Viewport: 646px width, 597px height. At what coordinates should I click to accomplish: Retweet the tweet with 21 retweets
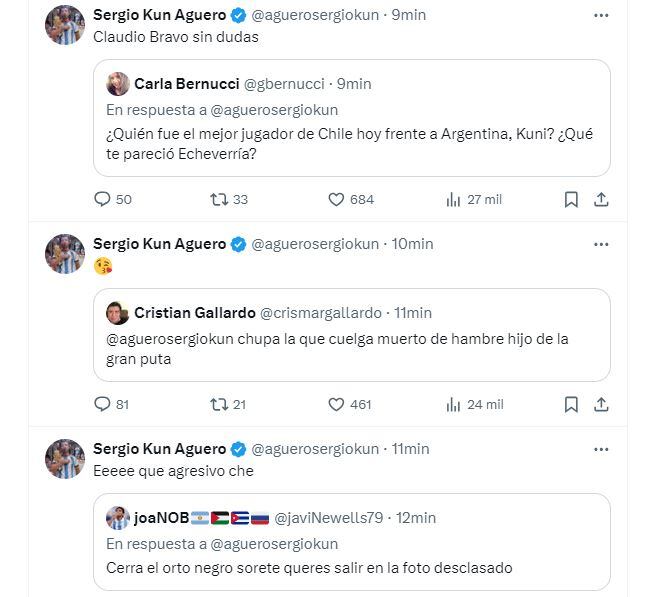click(218, 404)
